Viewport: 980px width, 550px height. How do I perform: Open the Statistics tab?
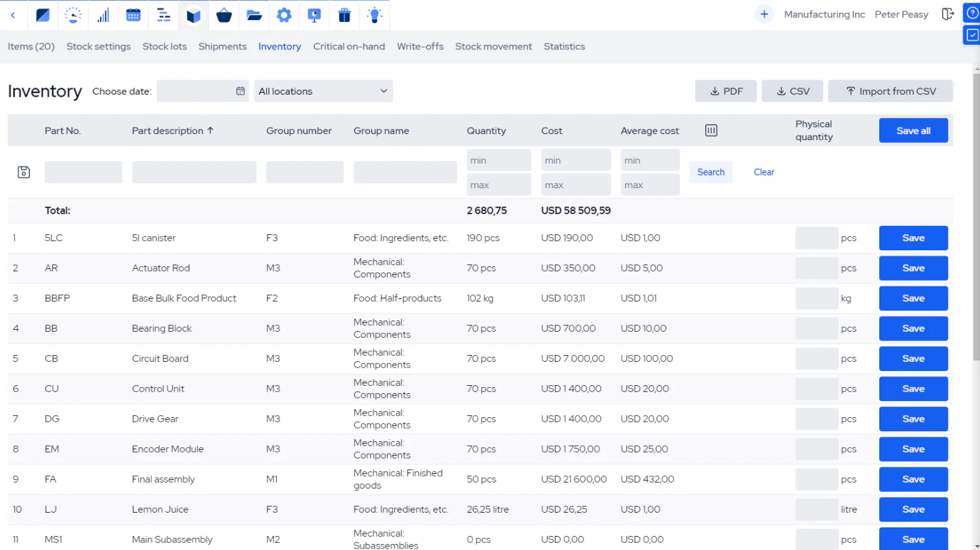click(564, 46)
